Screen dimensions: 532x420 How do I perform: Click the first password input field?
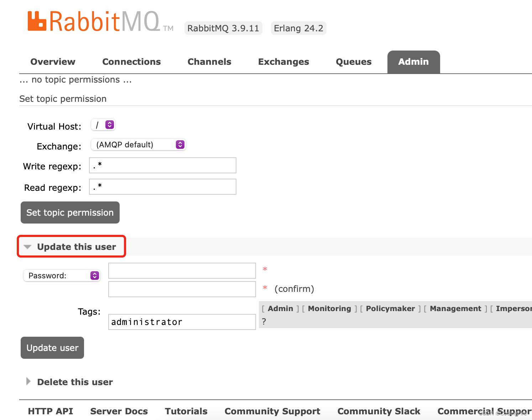[182, 271]
